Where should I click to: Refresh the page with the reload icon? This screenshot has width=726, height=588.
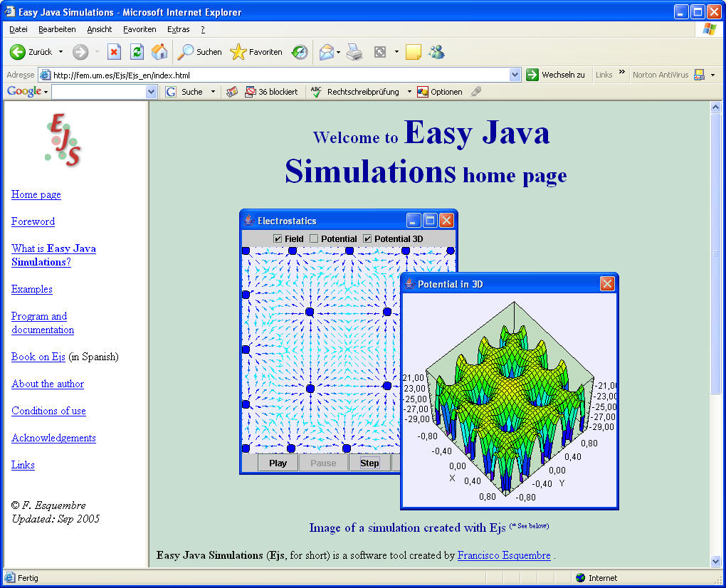pos(137,52)
